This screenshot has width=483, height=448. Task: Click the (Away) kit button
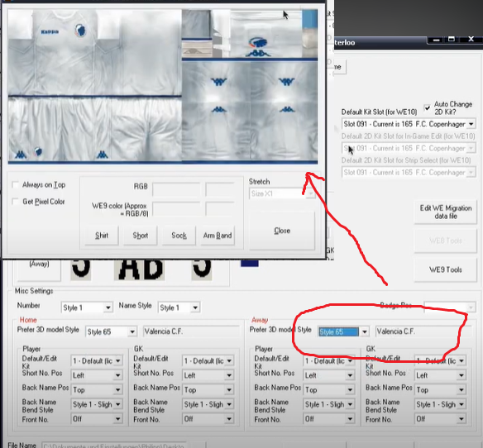39,270
